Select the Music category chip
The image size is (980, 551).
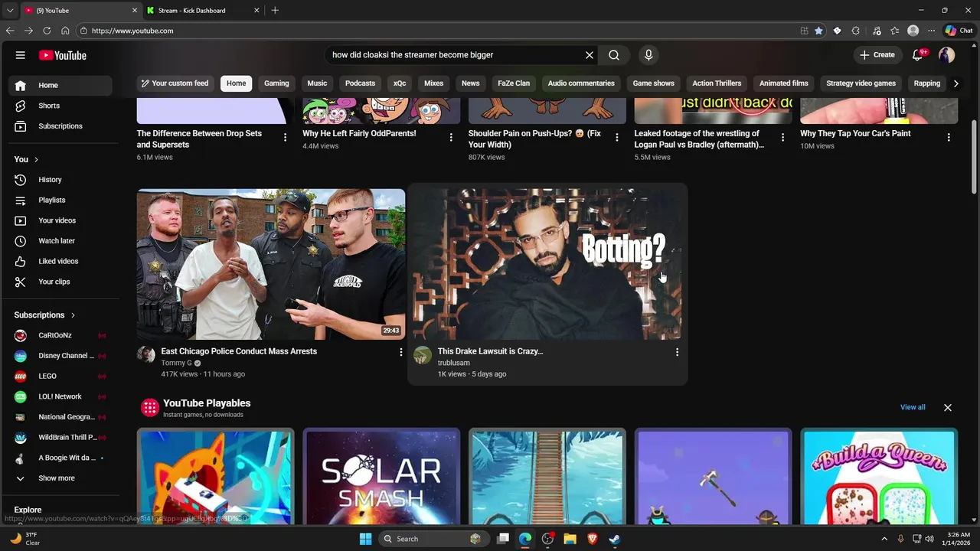317,83
